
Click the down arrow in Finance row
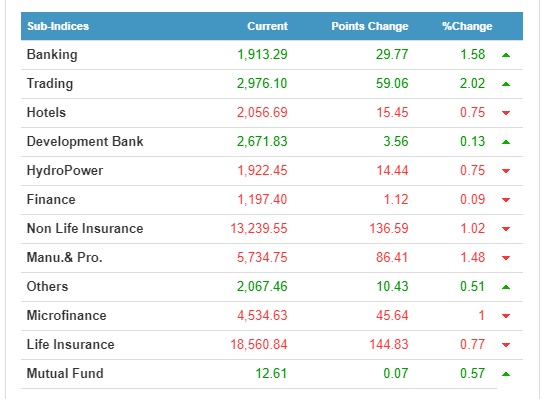tap(506, 200)
